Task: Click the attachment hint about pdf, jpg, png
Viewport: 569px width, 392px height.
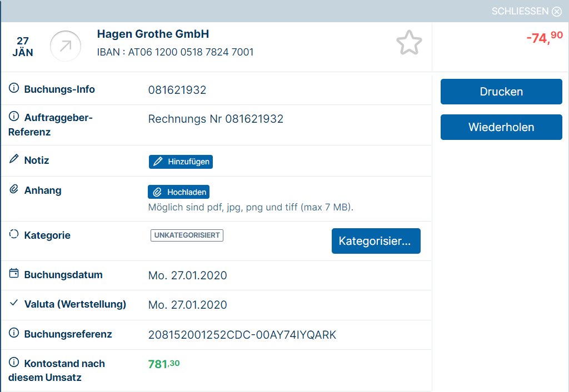Action: coord(251,208)
